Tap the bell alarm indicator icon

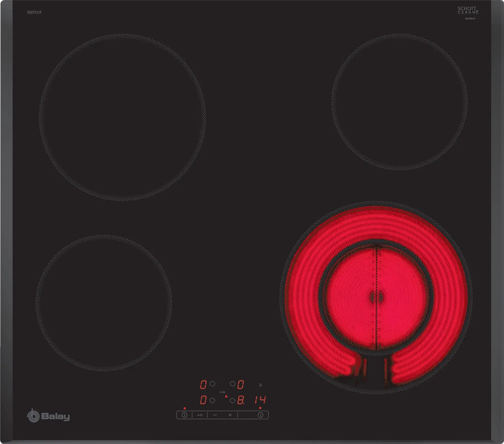coord(260,384)
